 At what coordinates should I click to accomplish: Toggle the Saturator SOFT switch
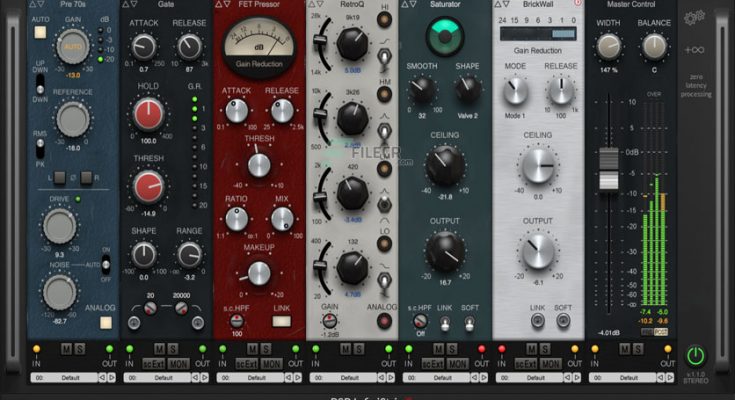tap(467, 323)
